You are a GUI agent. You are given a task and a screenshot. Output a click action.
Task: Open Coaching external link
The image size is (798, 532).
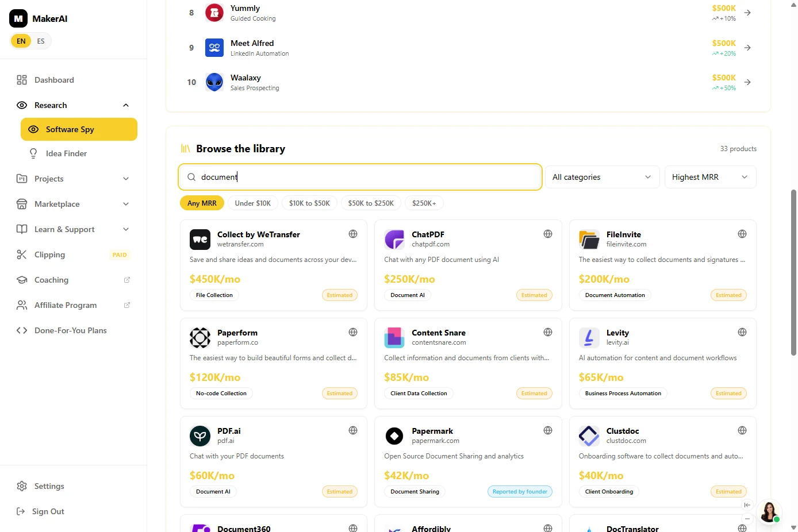tap(74, 280)
